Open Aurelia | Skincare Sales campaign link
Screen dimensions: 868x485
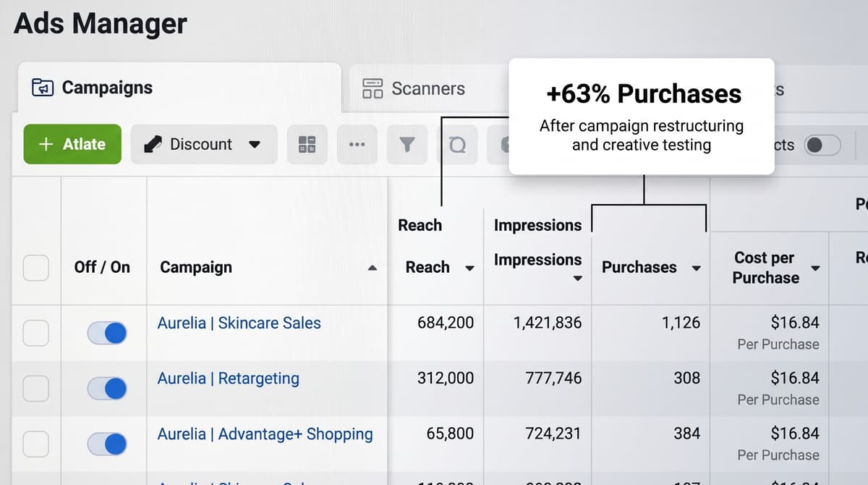click(x=239, y=323)
